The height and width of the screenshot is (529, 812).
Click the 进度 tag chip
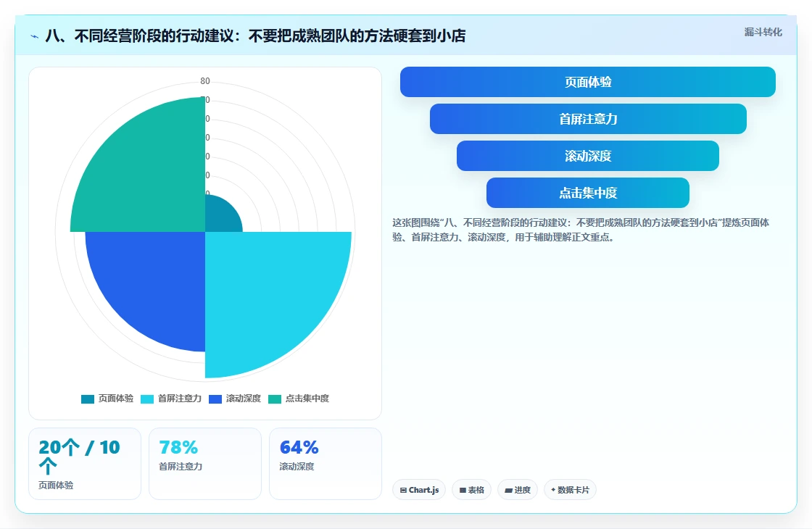(x=518, y=490)
